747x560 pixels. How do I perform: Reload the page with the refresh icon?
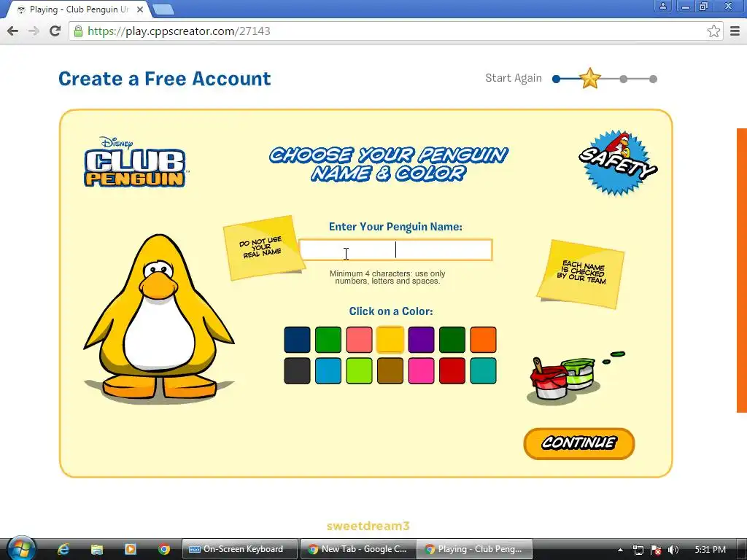coord(55,31)
